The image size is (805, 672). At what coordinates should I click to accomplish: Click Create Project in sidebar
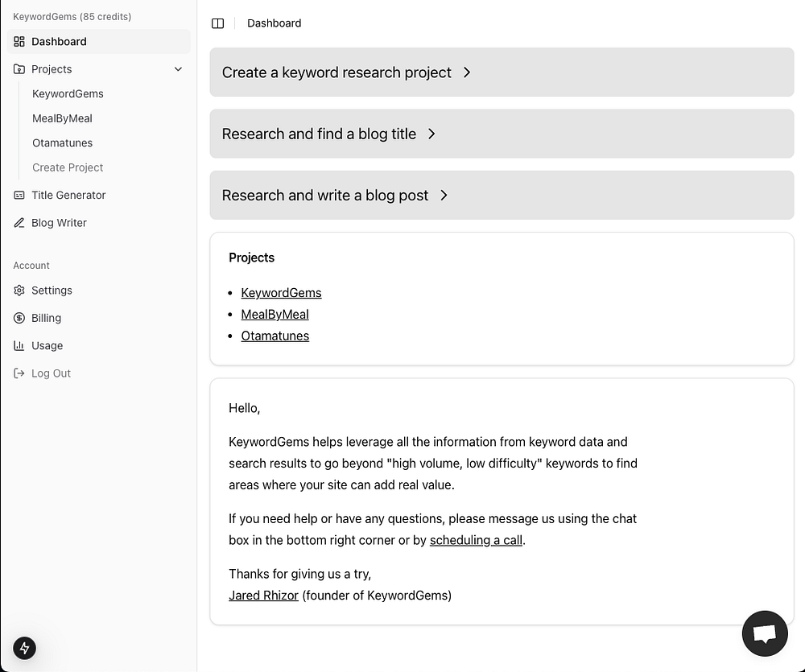click(x=68, y=167)
